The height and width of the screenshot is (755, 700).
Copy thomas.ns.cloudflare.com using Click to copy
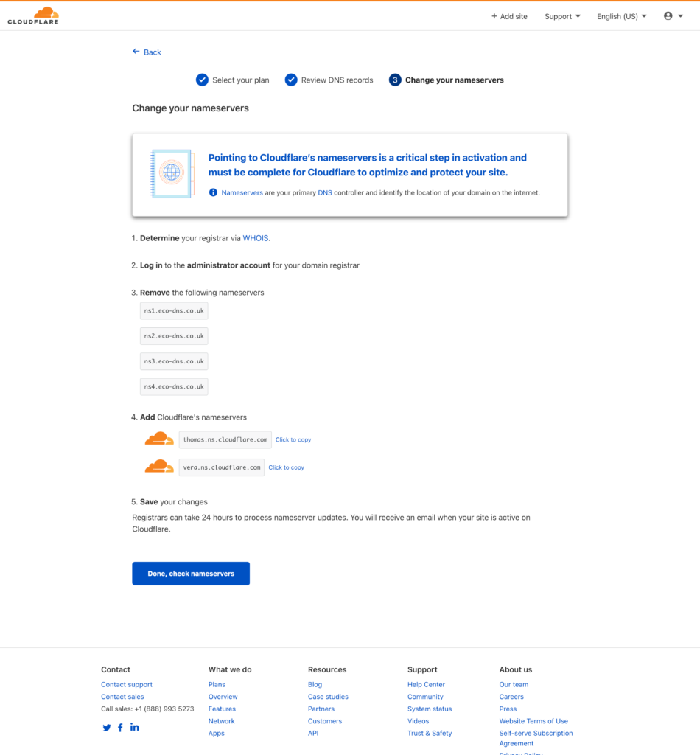click(293, 439)
